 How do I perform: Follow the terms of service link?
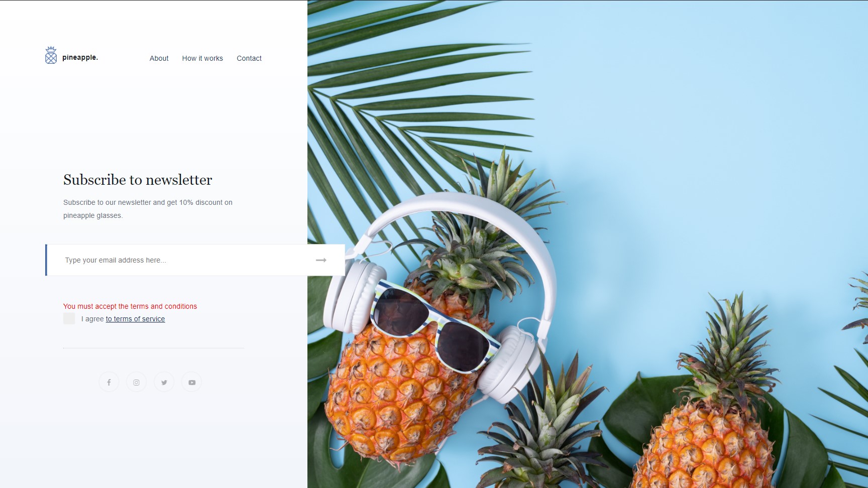click(135, 319)
